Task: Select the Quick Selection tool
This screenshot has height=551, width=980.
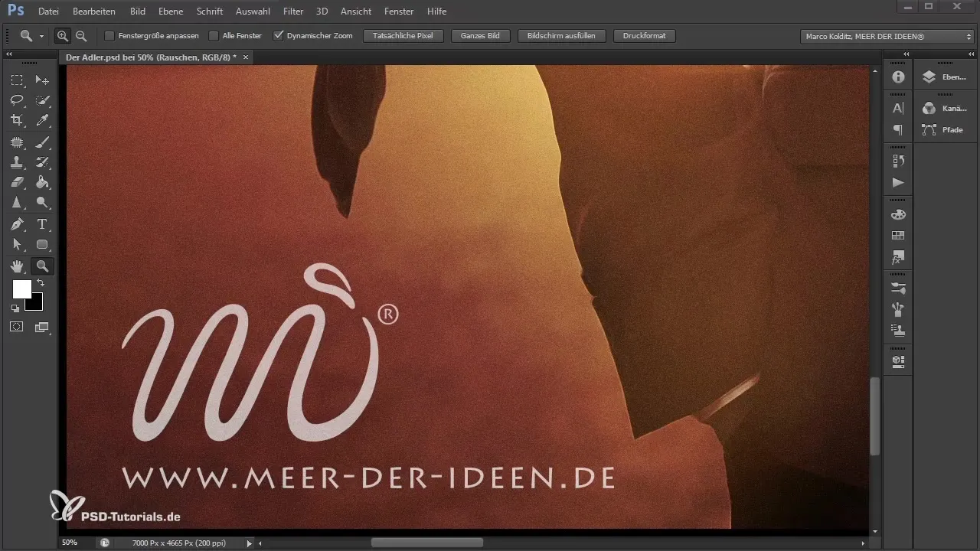Action: 43,100
